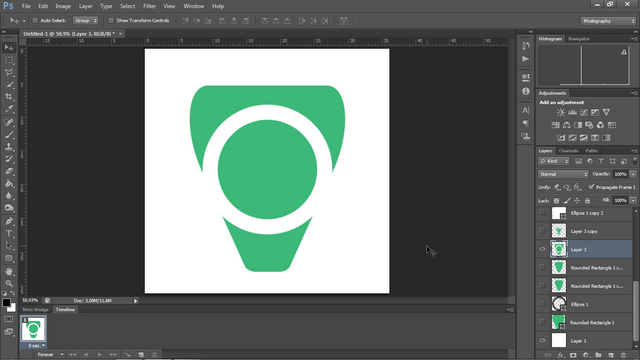Add Brightness/Contrast adjustment
640x360 pixels.
561,112
